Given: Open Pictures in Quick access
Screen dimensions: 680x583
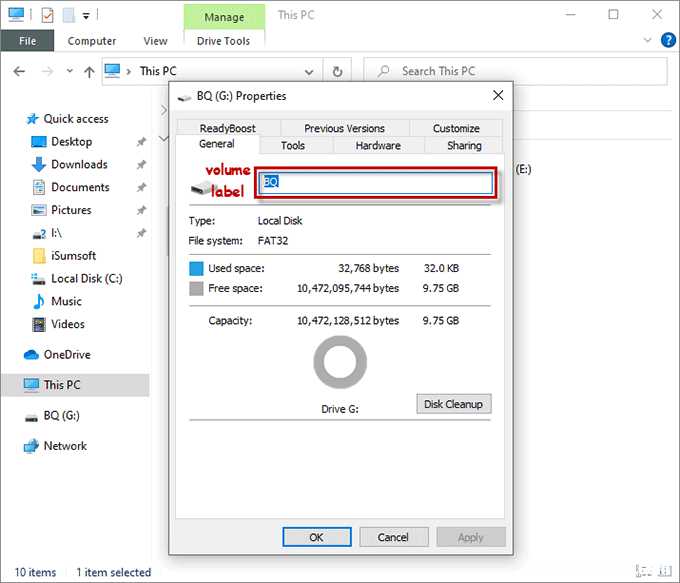Looking at the screenshot, I should (x=62, y=210).
